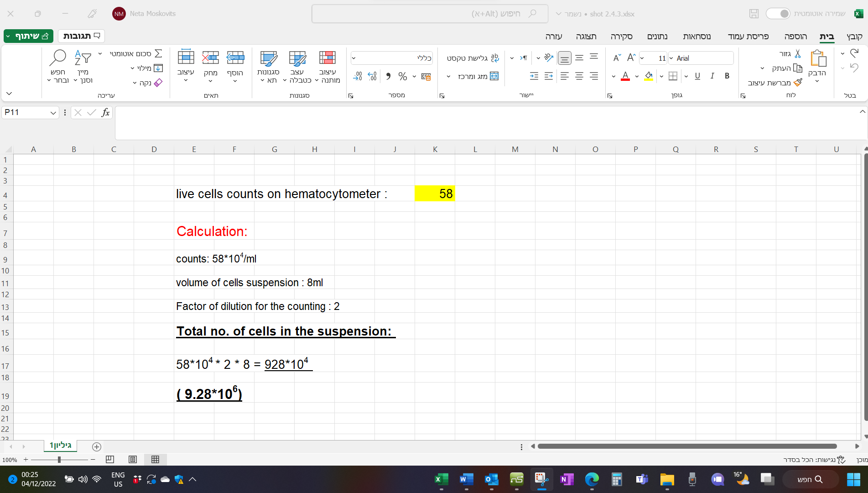
Task: Click the green Share (שיתוף) button
Action: (28, 36)
